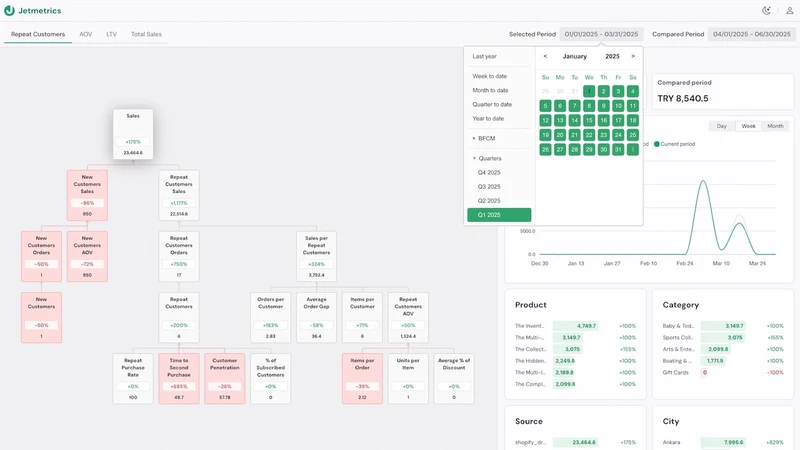Click Sports Coll... category row

point(723,337)
